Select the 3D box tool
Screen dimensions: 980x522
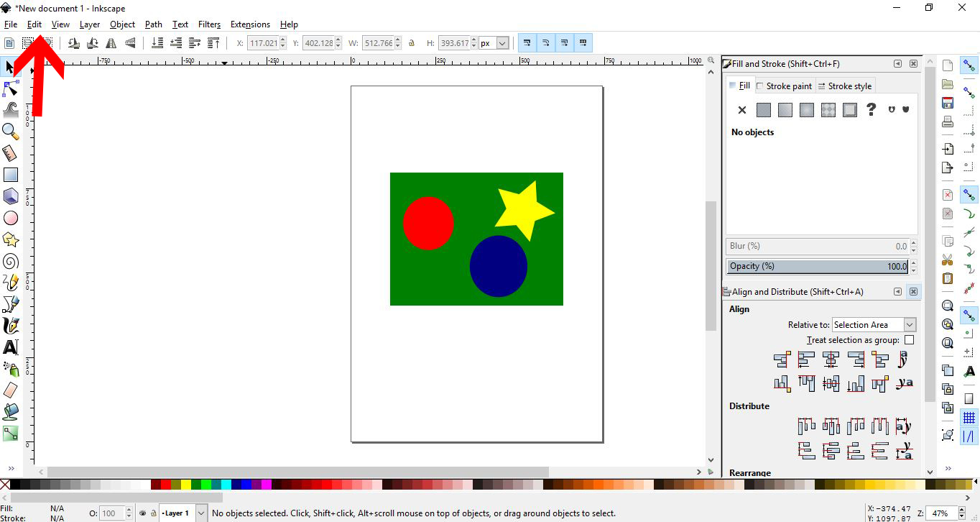[11, 196]
